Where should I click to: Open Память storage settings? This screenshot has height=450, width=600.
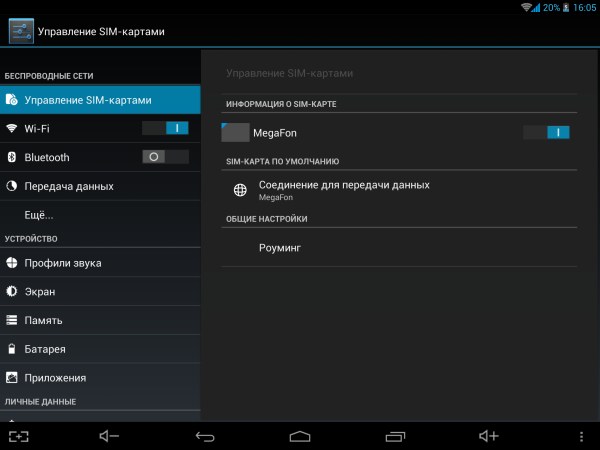(x=100, y=320)
